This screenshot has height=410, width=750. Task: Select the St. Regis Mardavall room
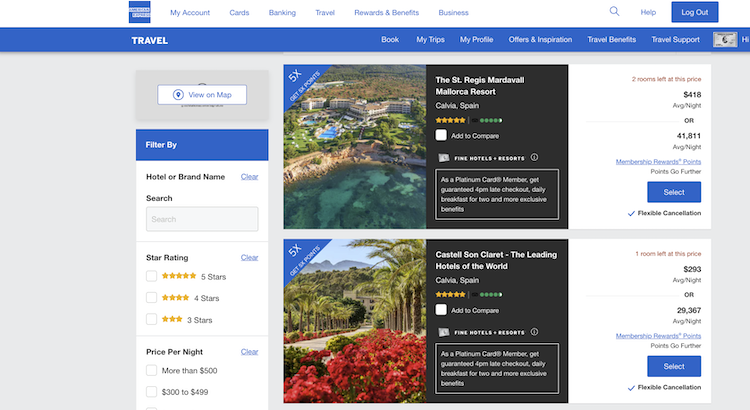(x=674, y=192)
